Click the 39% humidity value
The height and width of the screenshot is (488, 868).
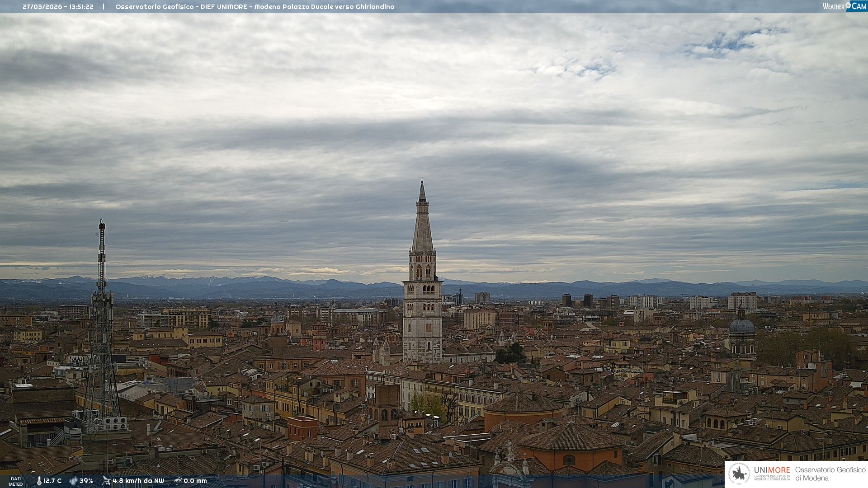(x=86, y=481)
